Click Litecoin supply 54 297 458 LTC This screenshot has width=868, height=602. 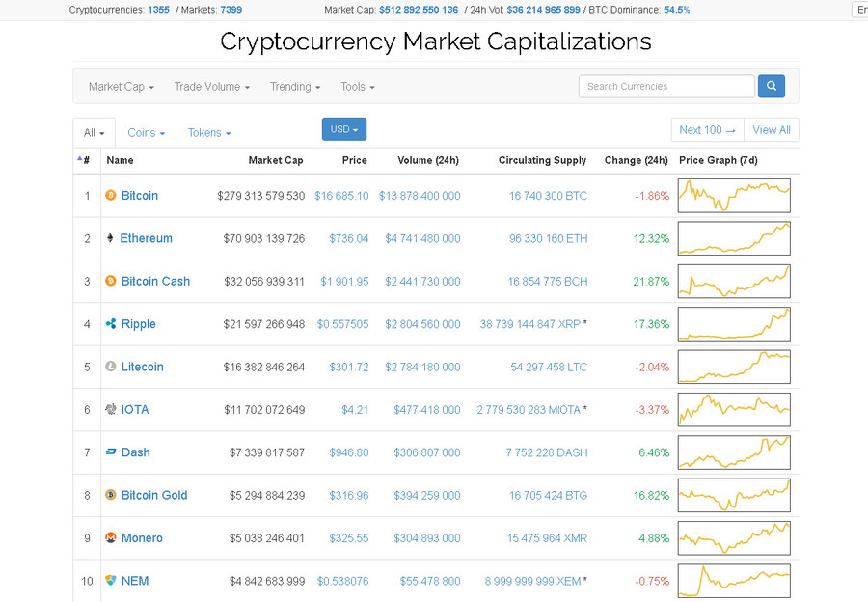(x=549, y=367)
